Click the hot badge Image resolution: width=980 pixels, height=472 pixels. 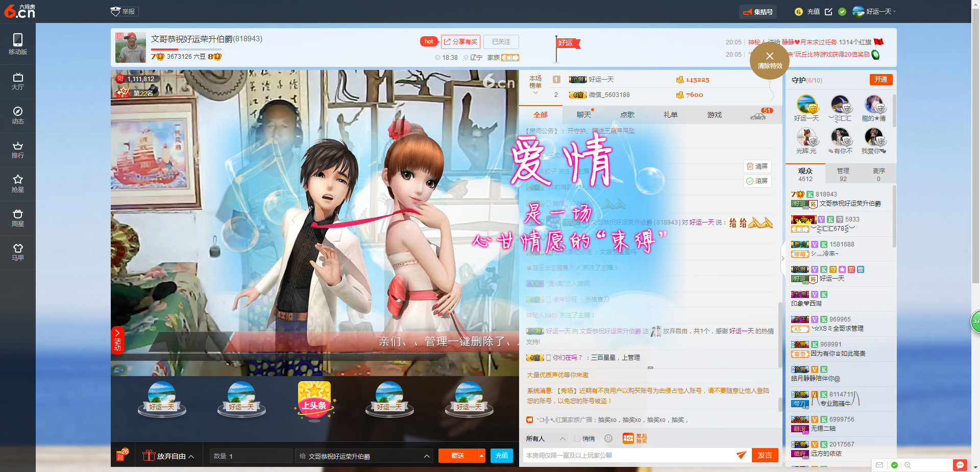(429, 42)
